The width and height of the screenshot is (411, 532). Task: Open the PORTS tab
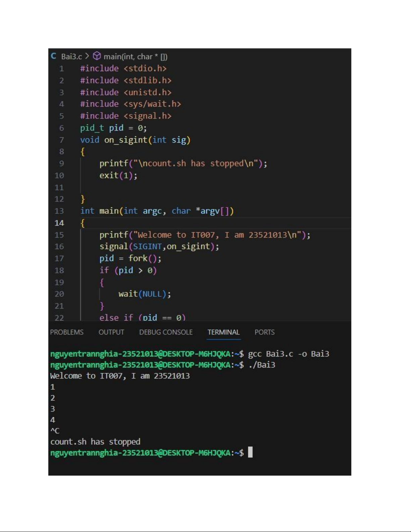[x=264, y=332]
